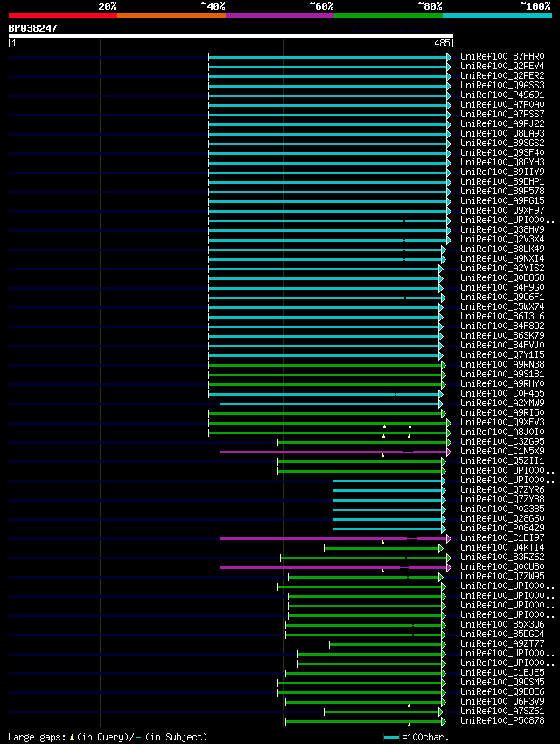Open hit UniRef100_Q9ASS3

coord(502,86)
